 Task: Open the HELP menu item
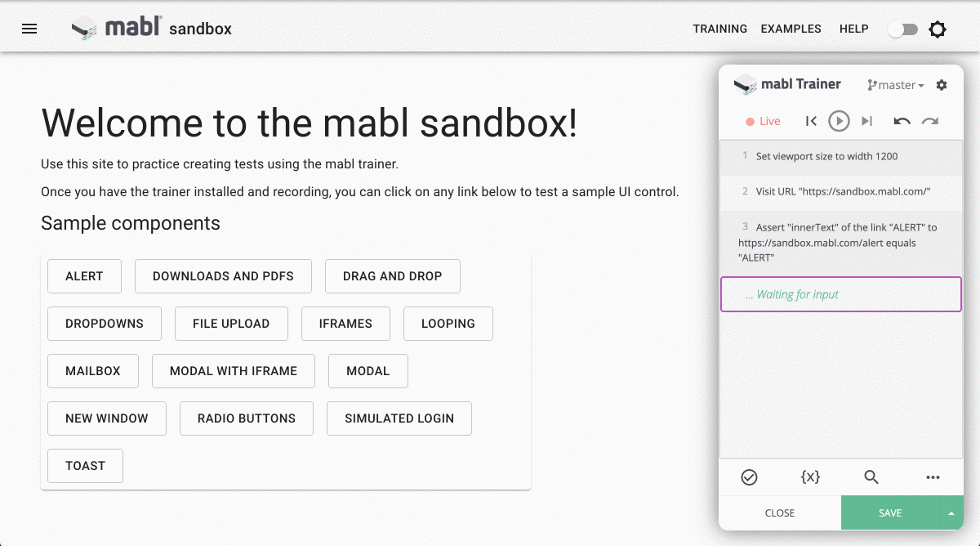tap(853, 29)
